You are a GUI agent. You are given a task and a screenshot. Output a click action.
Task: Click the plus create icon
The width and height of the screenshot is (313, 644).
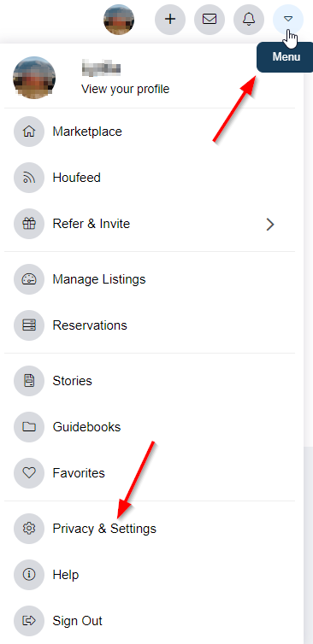coord(170,20)
